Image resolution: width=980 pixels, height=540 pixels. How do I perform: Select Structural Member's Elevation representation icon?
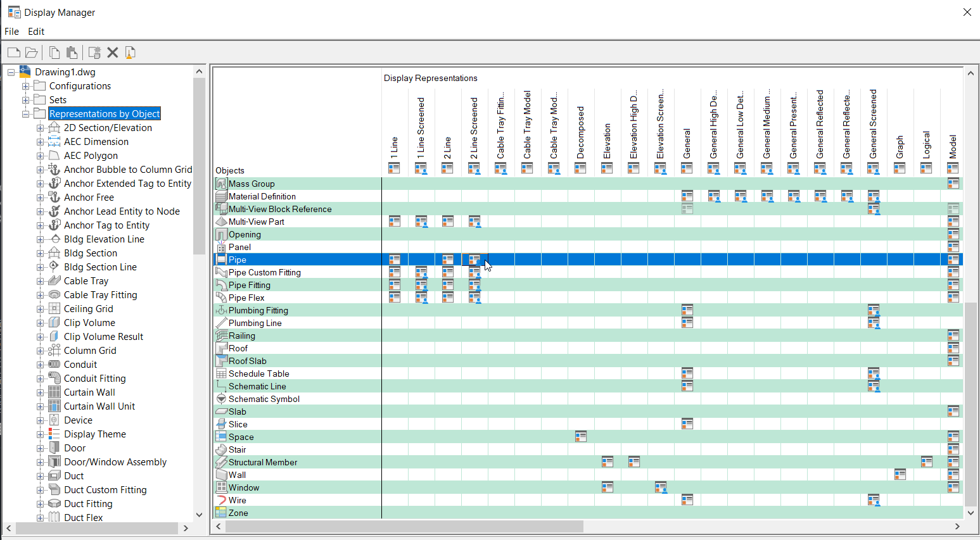608,462
